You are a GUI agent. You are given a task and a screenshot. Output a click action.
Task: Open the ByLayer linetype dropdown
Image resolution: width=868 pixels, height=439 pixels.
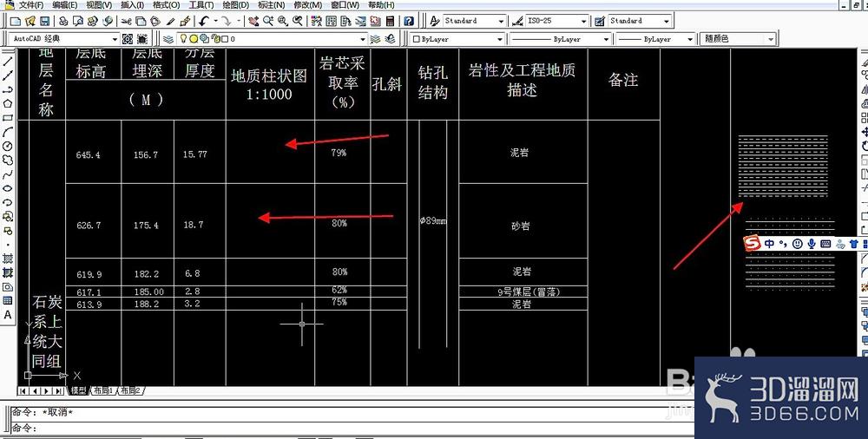pos(606,39)
